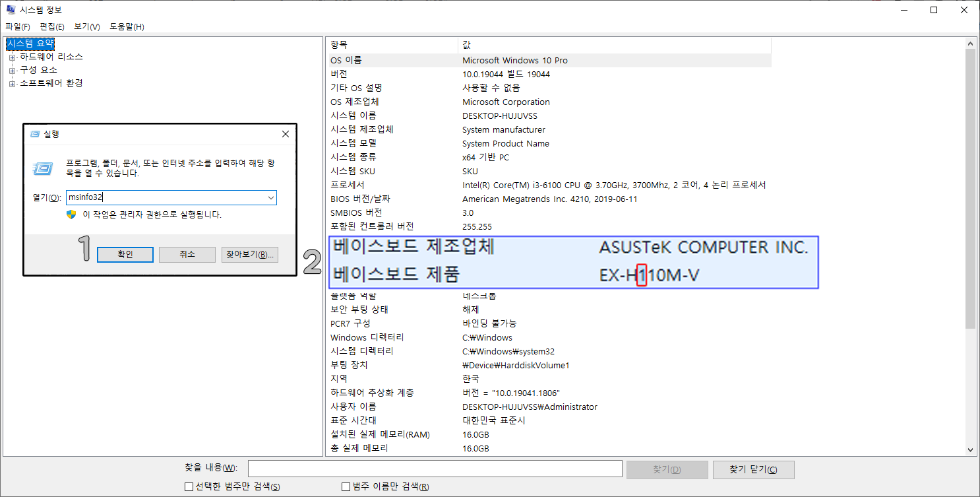Select the 포함된 컨트롤러 버전 row label
980x497 pixels.
[372, 226]
